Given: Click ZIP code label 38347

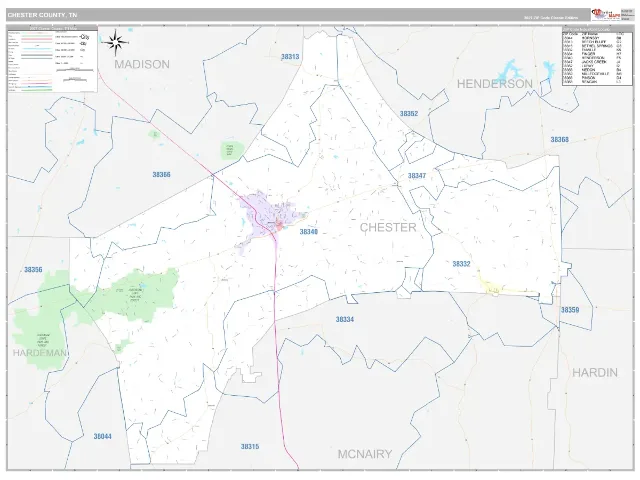Looking at the screenshot, I should 417,176.
